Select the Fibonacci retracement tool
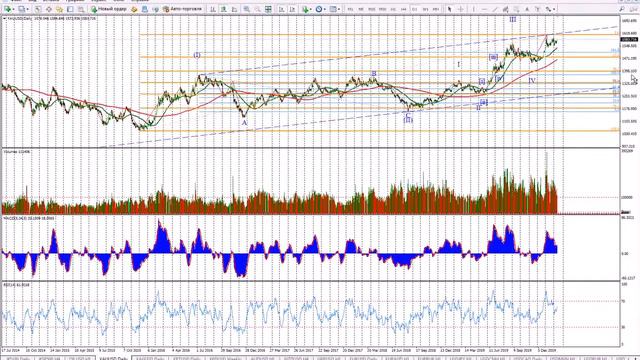640x360 pixels. click(x=516, y=9)
